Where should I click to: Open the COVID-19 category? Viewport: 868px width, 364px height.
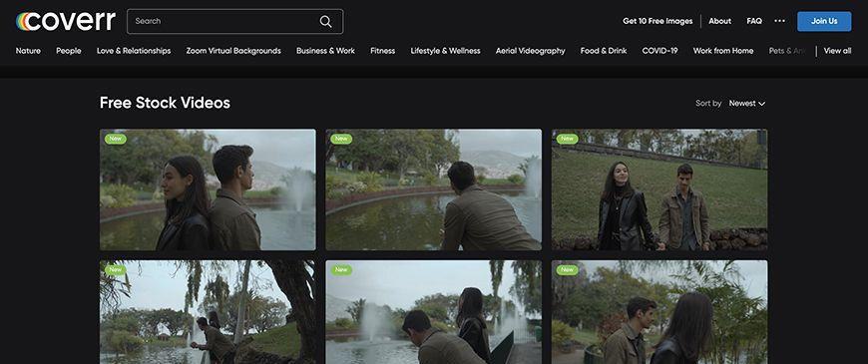coord(659,51)
